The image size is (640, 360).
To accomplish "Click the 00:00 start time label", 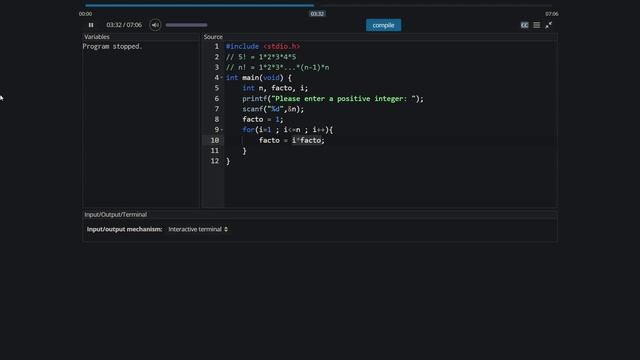I will [x=85, y=14].
